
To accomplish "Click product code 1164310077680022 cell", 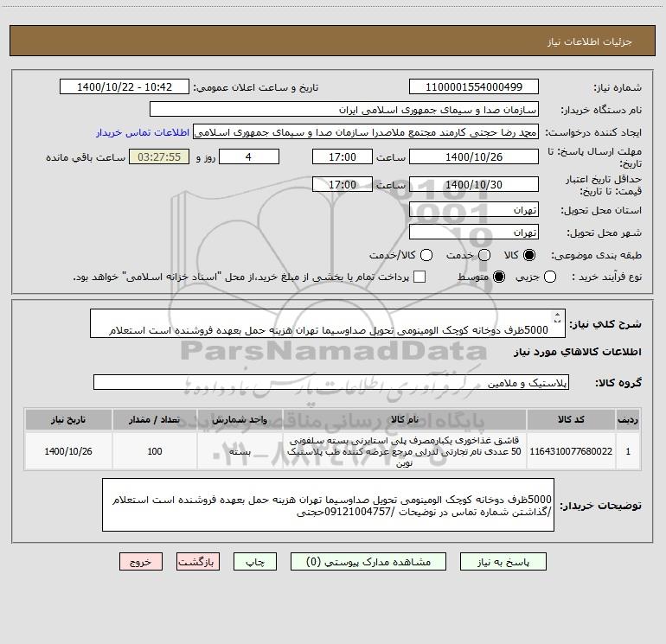I will pyautogui.click(x=571, y=451).
